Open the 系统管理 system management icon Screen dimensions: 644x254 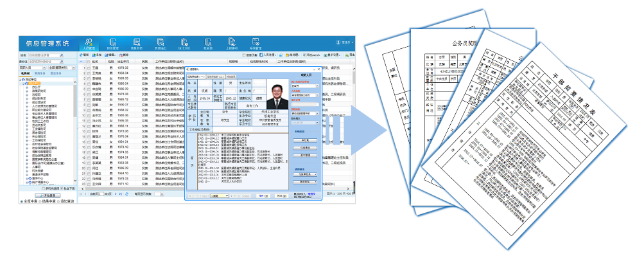[256, 43]
